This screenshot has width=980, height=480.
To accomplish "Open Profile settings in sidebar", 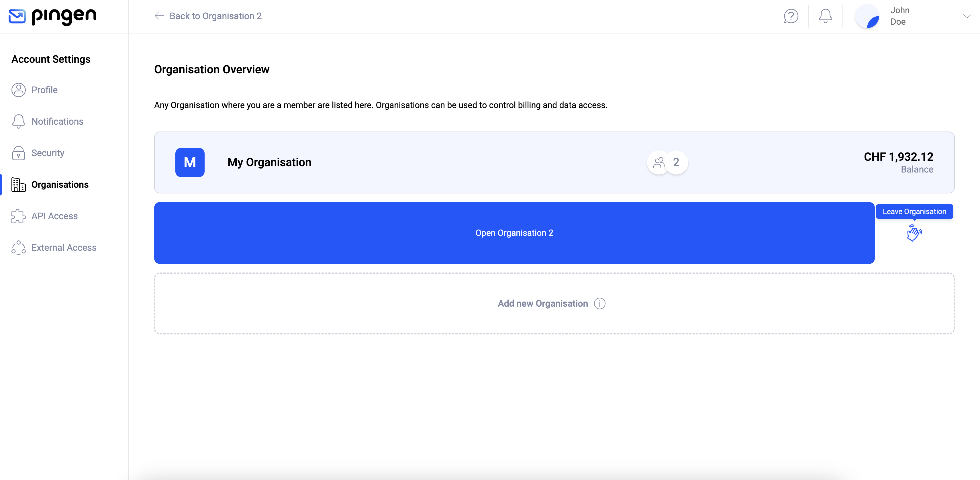I will (44, 90).
